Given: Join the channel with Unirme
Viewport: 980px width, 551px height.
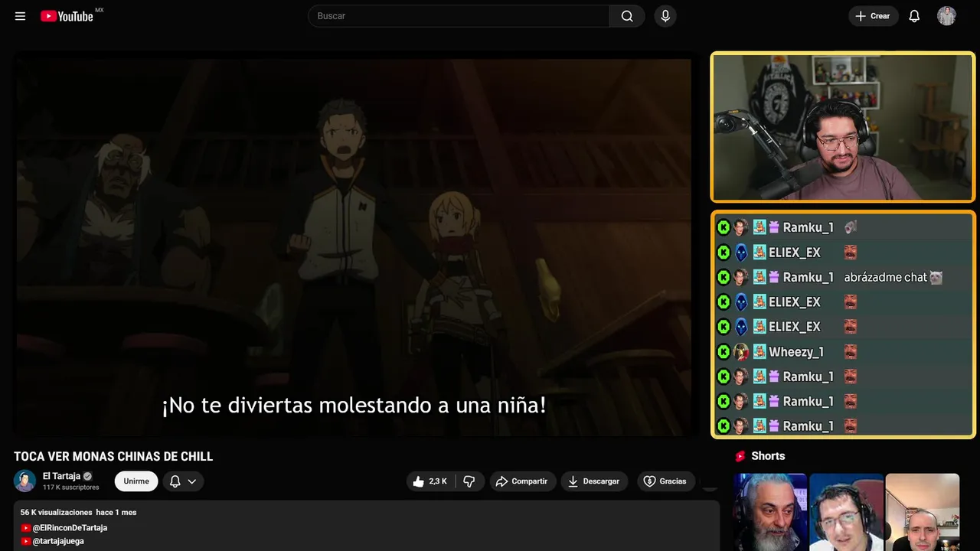Looking at the screenshot, I should pyautogui.click(x=136, y=481).
